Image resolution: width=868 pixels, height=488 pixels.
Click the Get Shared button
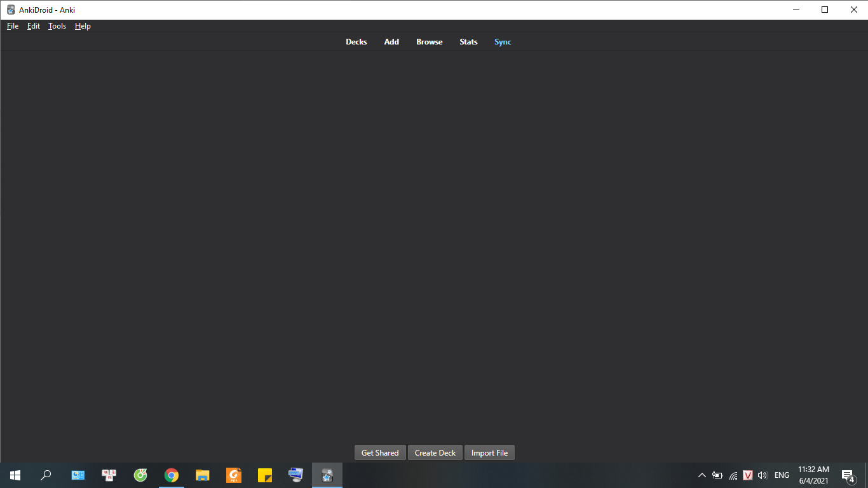point(380,453)
